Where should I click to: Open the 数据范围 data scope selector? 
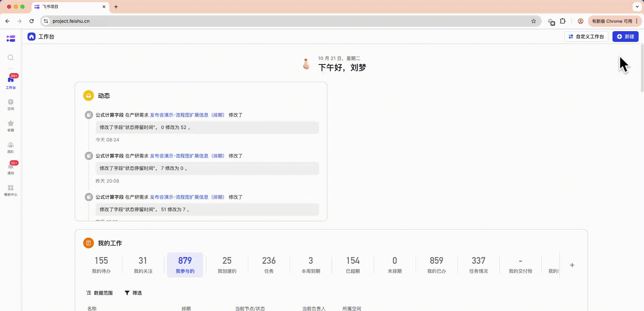pos(100,293)
